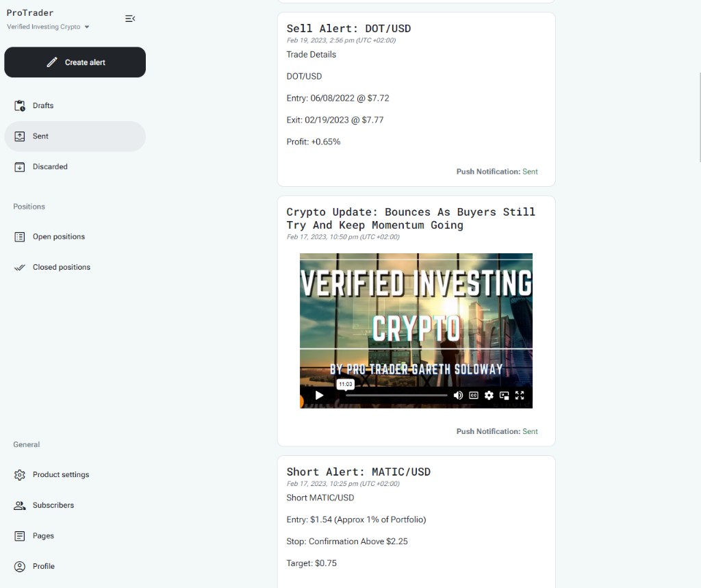Image resolution: width=701 pixels, height=588 pixels.
Task: Toggle closed captions on the video
Action: 474,395
